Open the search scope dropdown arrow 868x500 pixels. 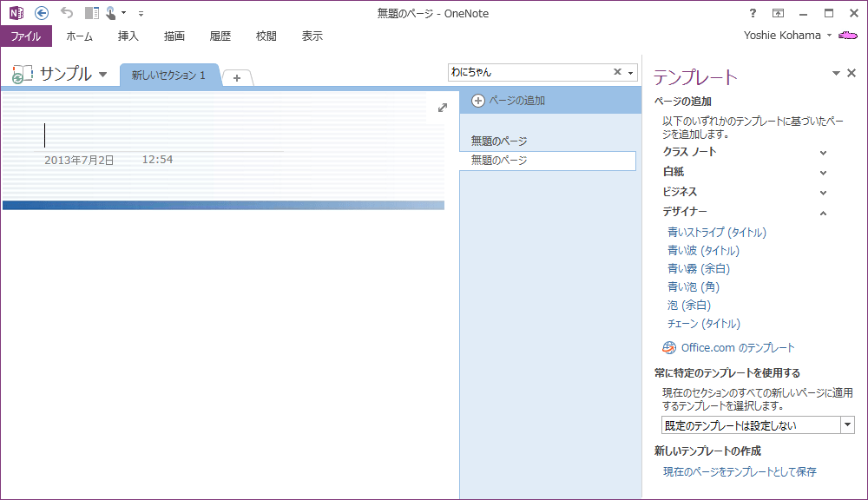(630, 73)
